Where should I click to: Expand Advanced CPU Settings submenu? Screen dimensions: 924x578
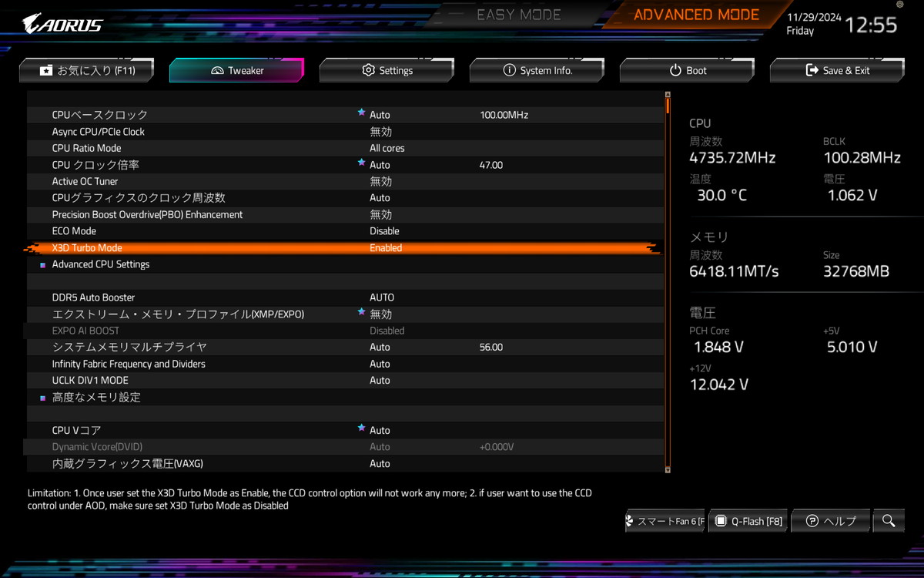(x=101, y=264)
